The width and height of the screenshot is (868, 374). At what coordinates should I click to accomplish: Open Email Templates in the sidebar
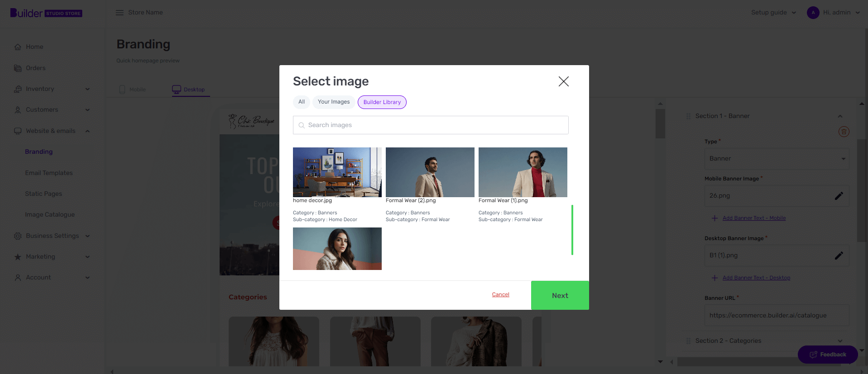pos(49,173)
